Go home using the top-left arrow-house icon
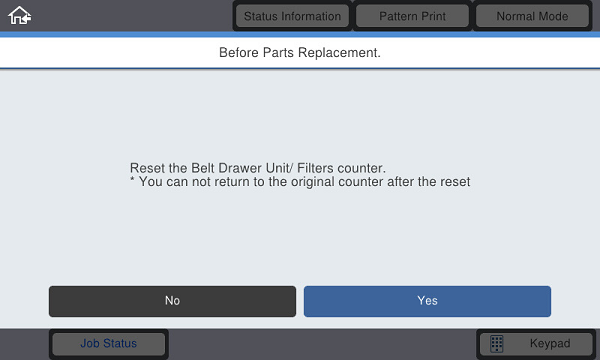 point(20,16)
